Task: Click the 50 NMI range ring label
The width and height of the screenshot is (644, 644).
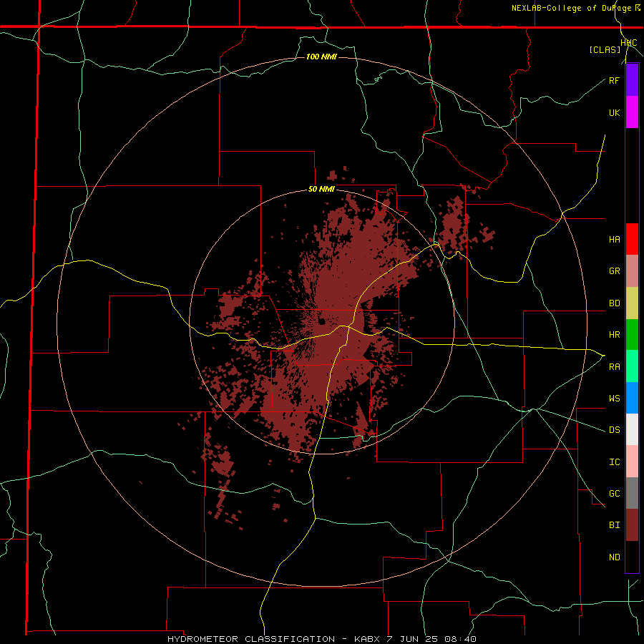Action: (321, 190)
